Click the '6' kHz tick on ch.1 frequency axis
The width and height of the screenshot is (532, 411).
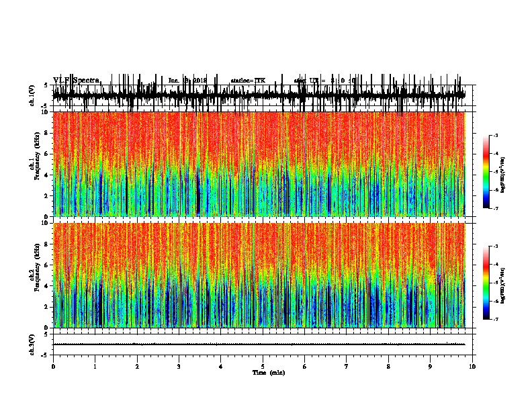coord(47,154)
